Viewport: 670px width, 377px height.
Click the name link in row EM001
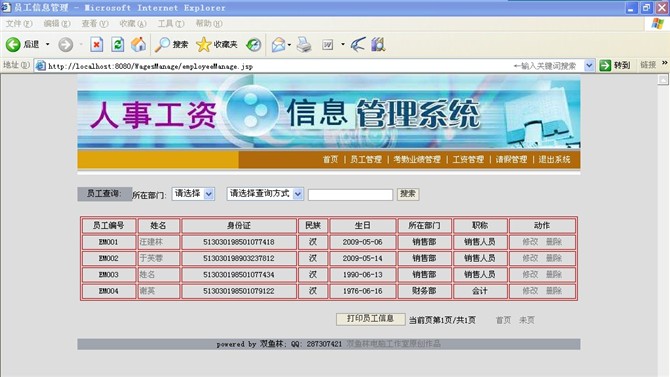[151, 242]
